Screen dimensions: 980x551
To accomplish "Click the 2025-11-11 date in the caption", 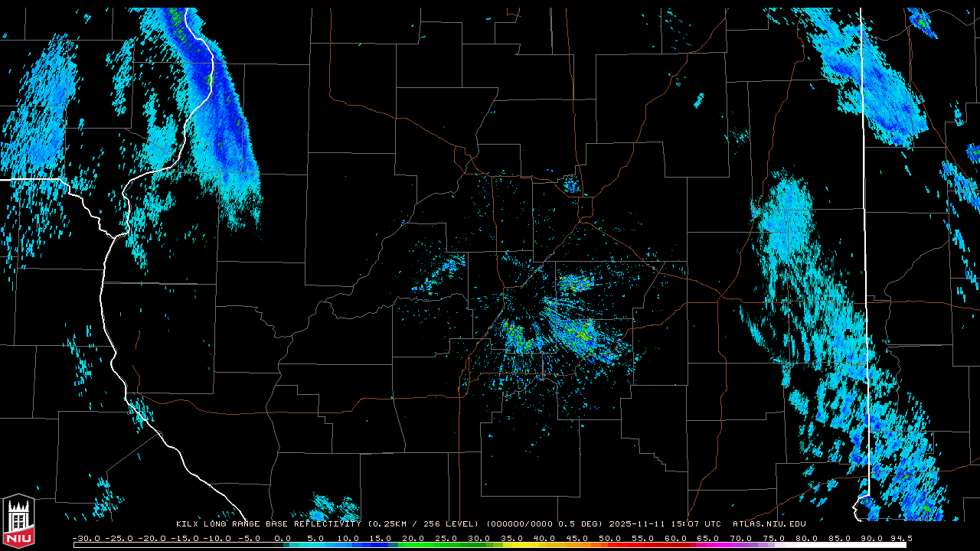I will coord(638,524).
